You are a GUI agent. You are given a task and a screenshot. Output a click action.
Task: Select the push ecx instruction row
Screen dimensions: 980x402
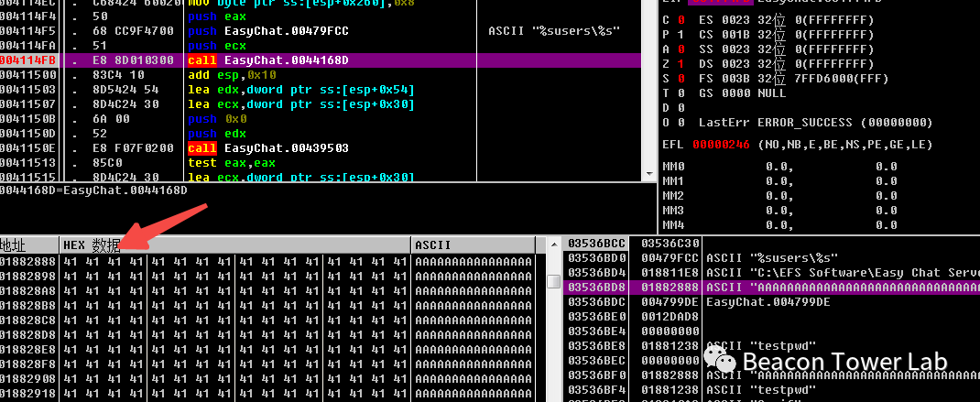(x=217, y=46)
